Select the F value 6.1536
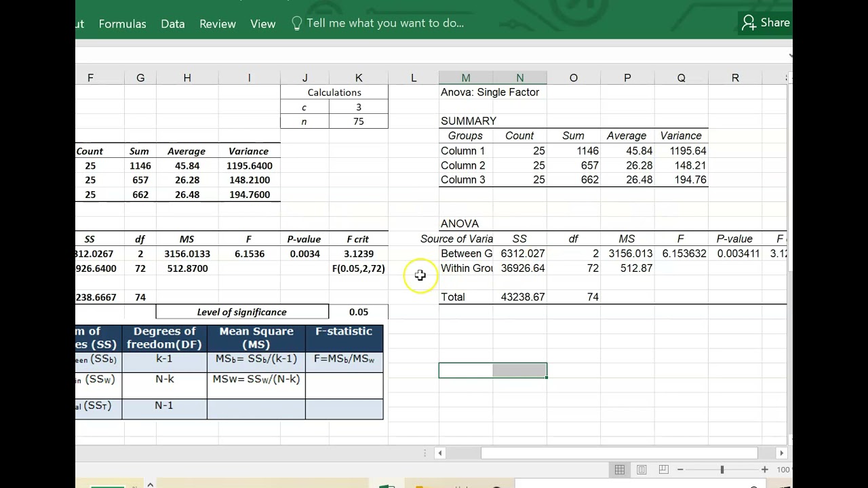The width and height of the screenshot is (868, 488). pos(249,253)
